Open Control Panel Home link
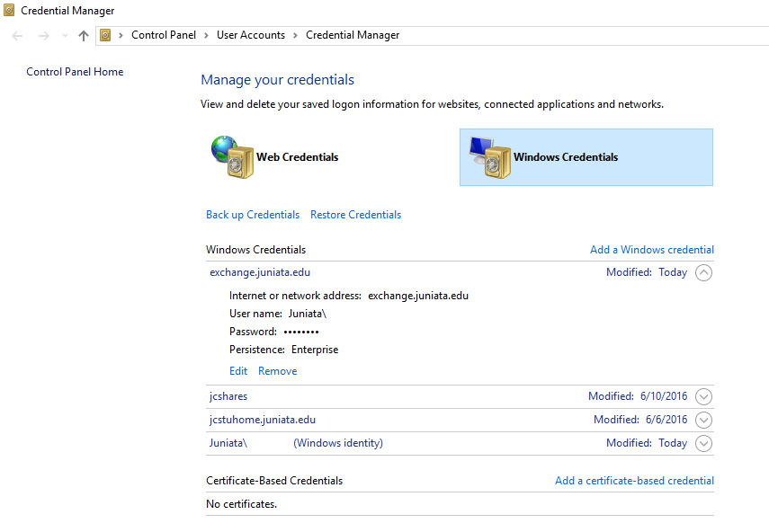The height and width of the screenshot is (532, 769). (75, 72)
